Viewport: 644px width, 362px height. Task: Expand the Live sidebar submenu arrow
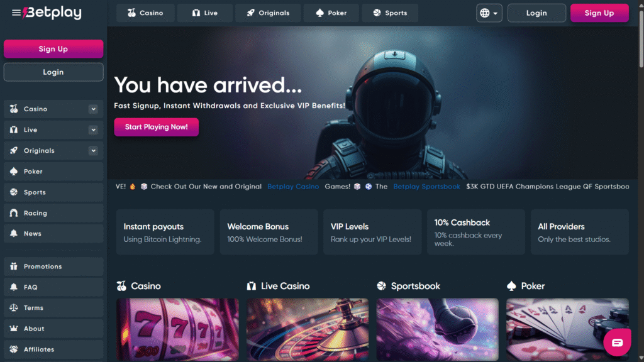(x=93, y=129)
